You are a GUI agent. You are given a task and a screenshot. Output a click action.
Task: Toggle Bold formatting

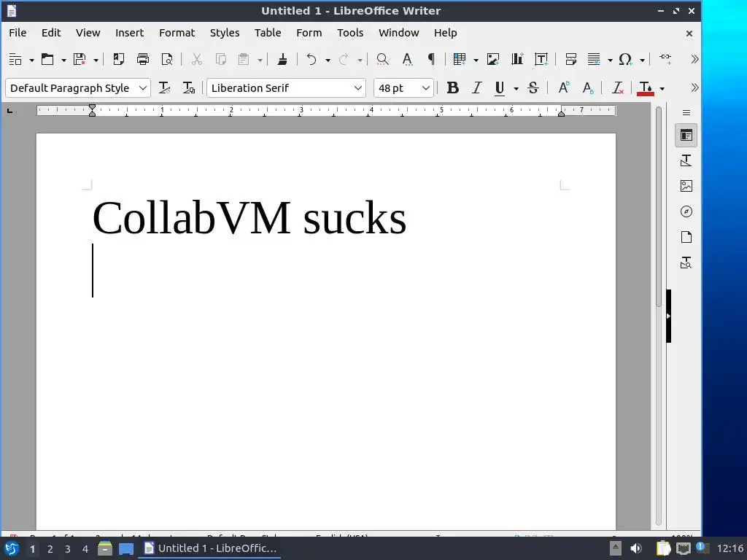[x=452, y=87]
